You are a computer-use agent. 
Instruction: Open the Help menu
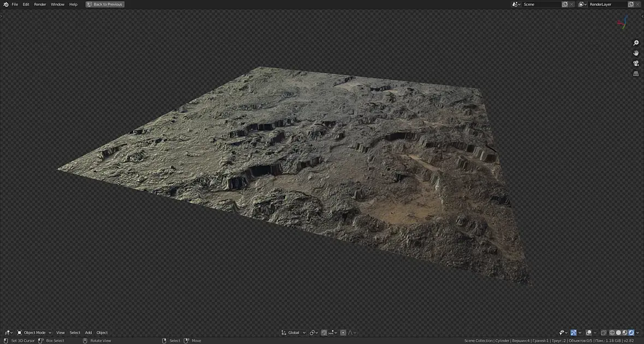click(73, 4)
